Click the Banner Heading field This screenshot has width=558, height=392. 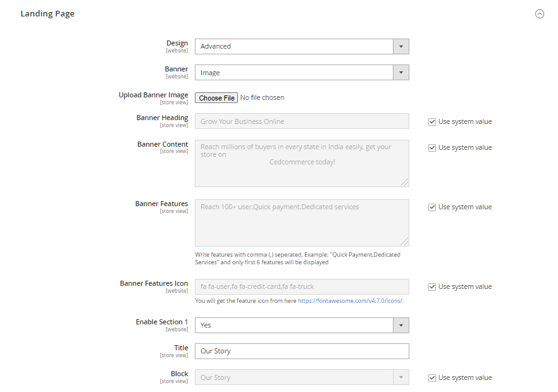301,121
